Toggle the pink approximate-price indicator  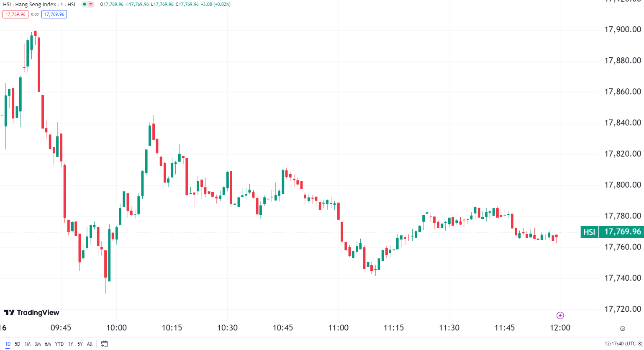[x=90, y=4]
